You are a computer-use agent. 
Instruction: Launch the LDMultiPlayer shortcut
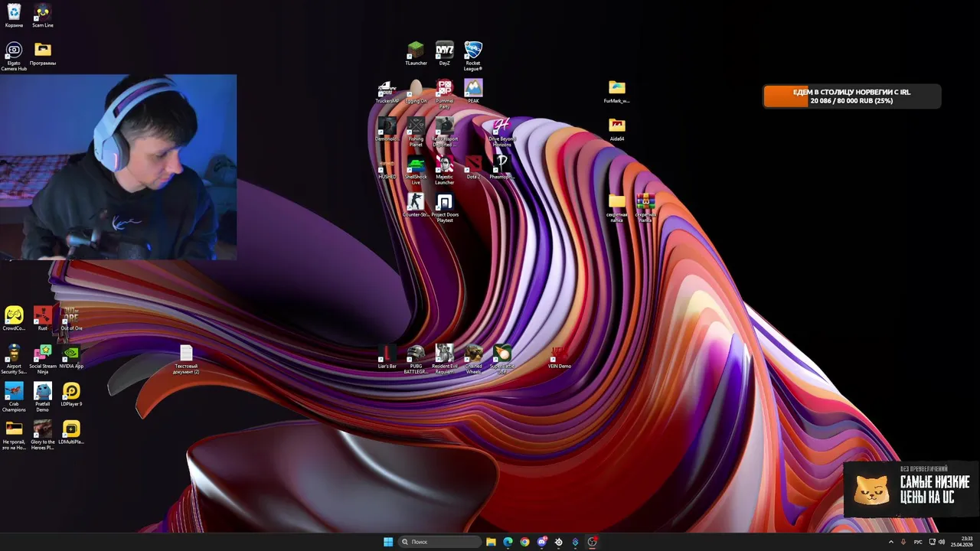point(71,432)
